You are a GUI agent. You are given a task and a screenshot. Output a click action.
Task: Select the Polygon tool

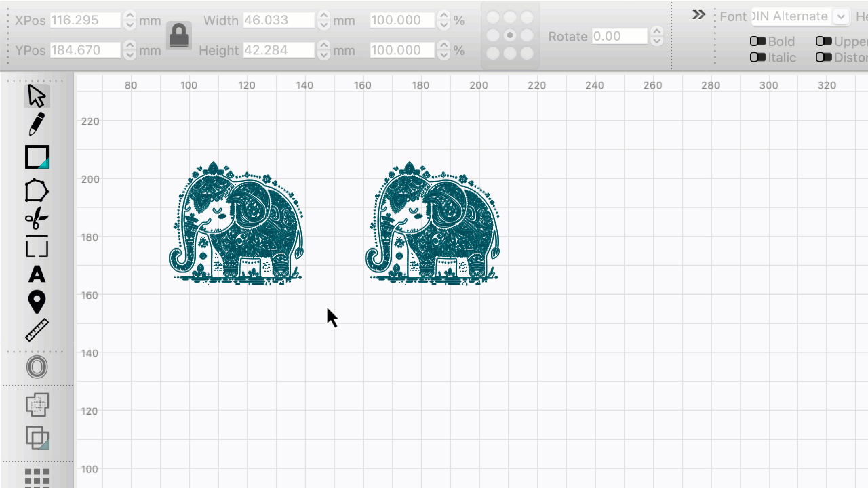coord(37,191)
